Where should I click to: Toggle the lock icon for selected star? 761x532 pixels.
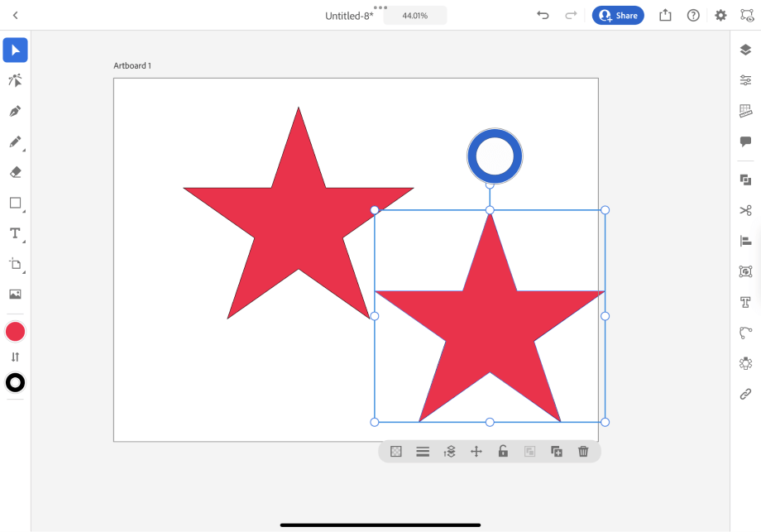[x=503, y=451]
